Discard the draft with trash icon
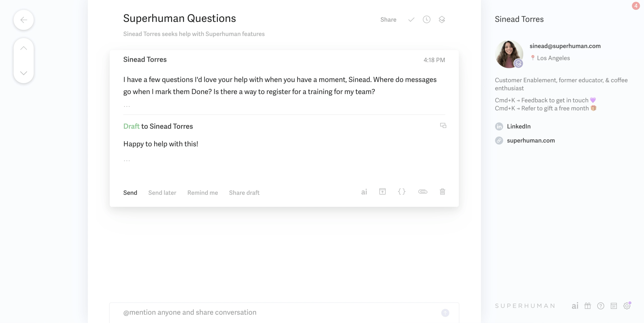 443,192
